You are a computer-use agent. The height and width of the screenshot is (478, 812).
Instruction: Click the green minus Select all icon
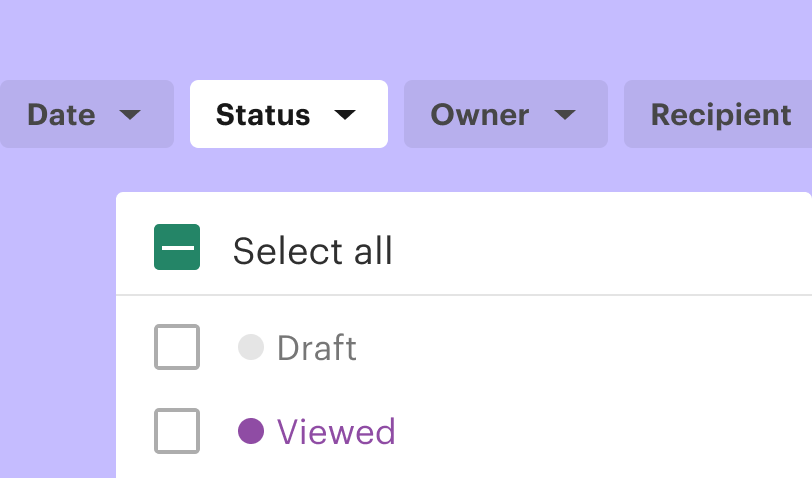(x=177, y=247)
